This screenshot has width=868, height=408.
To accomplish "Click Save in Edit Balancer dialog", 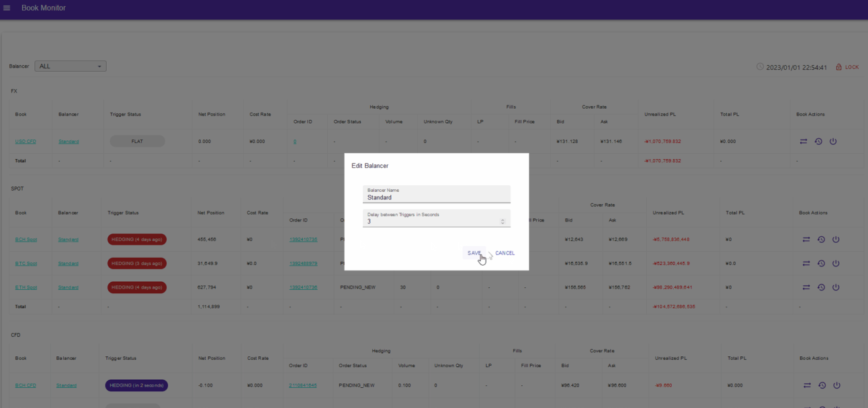I will [474, 253].
